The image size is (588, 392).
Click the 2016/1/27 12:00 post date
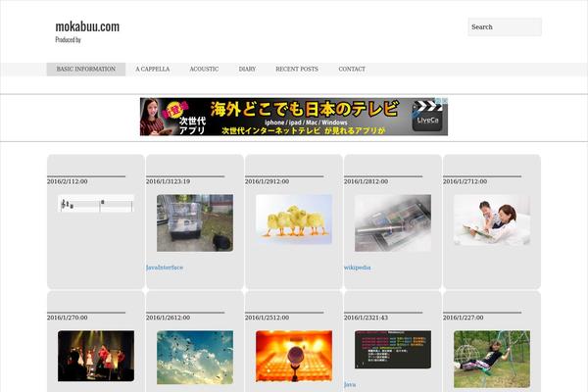pos(465,181)
